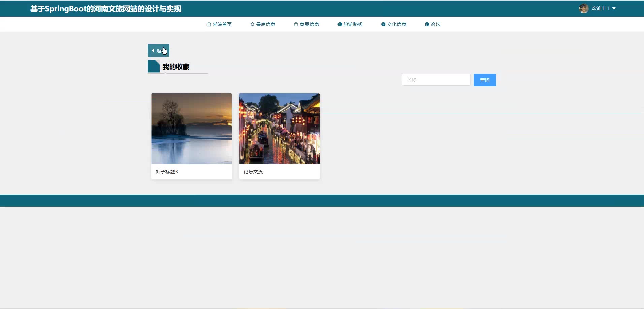Open the lake sunset thumbnail
644x309 pixels.
coord(191,129)
